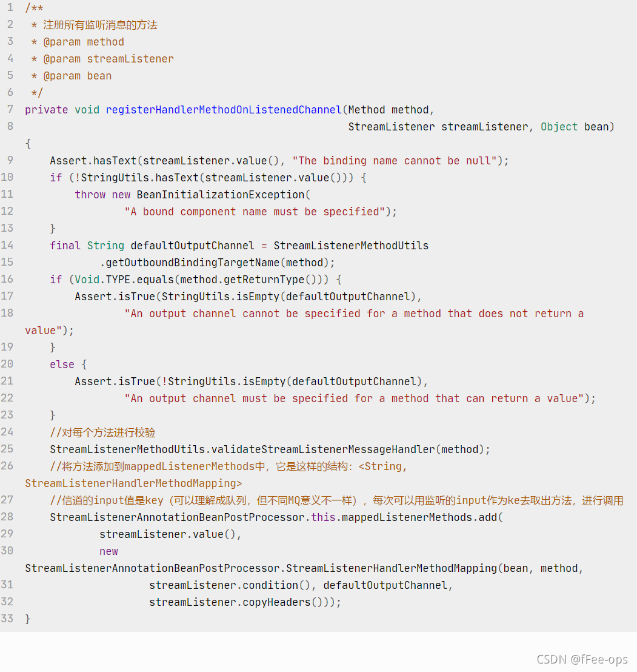Click the defaultOutputChannel variable declaration on line 14
This screenshot has height=672, width=637.
pos(192,246)
